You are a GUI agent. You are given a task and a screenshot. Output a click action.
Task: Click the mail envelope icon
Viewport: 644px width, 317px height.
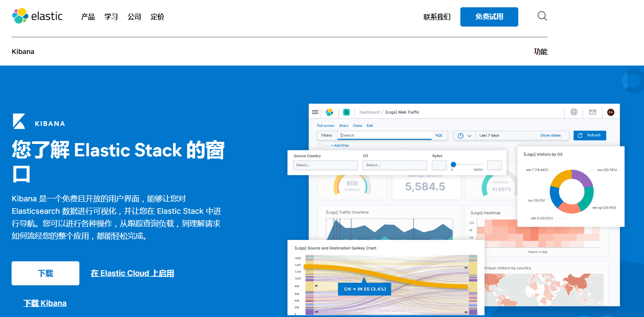593,112
